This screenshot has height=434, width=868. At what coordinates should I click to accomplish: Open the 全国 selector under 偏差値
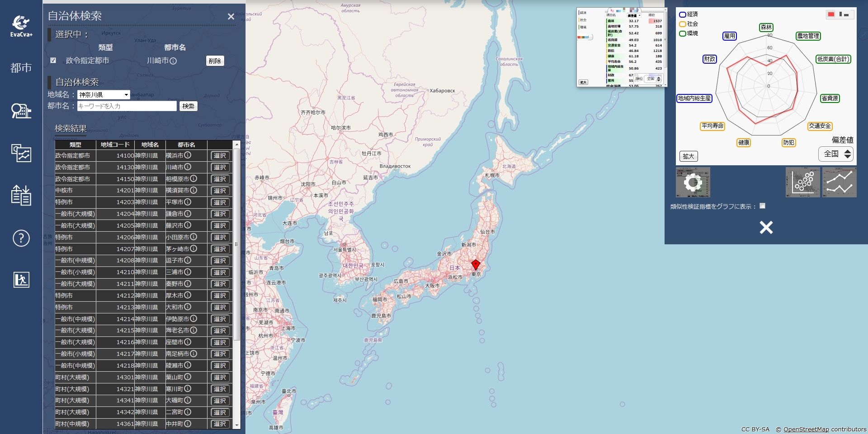835,154
